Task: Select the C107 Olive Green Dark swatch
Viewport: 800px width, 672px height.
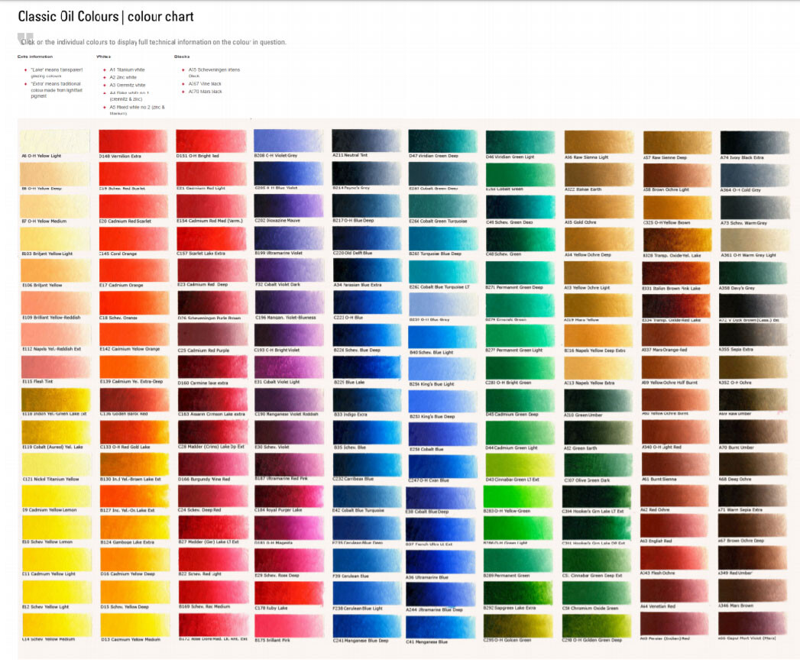Action: coord(598,465)
